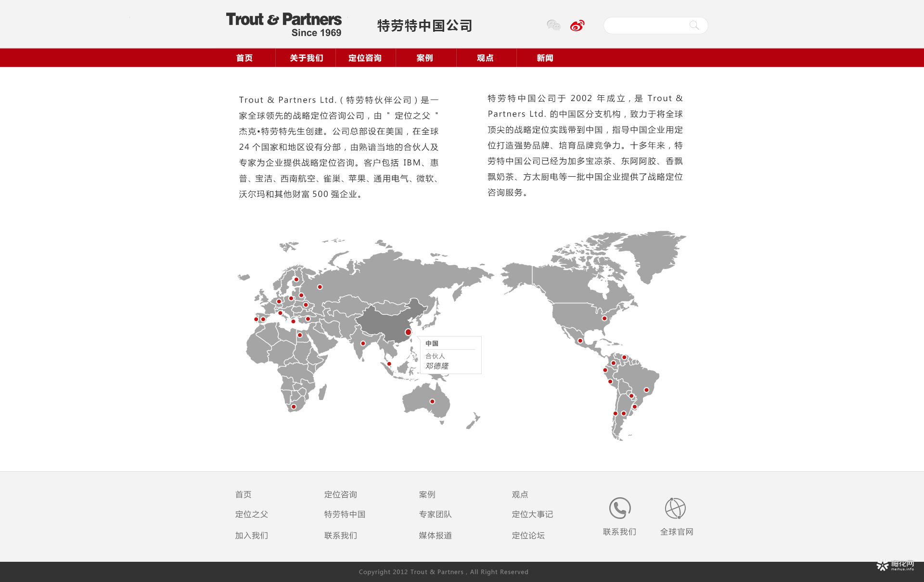Image resolution: width=924 pixels, height=582 pixels.
Task: Click the Mexico map marker
Action: pos(580,341)
